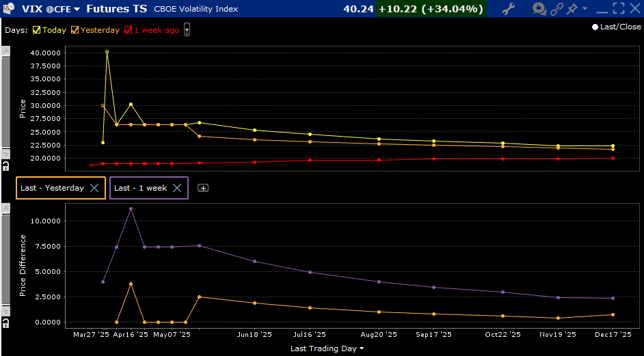Click the Futures TS title label

click(117, 9)
